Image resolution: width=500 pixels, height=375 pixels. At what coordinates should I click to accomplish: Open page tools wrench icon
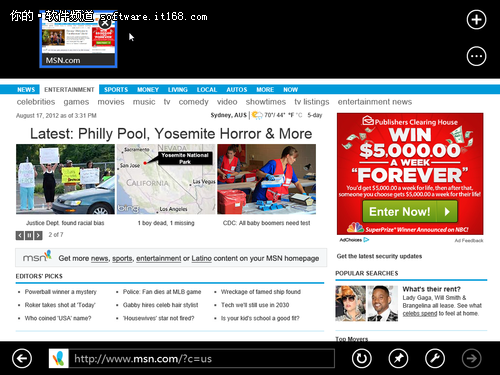point(435,358)
